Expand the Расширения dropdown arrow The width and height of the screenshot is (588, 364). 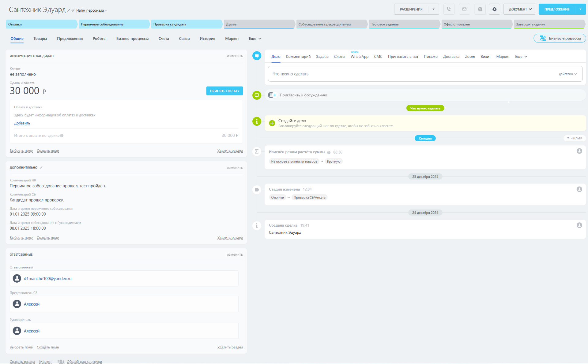click(x=433, y=9)
